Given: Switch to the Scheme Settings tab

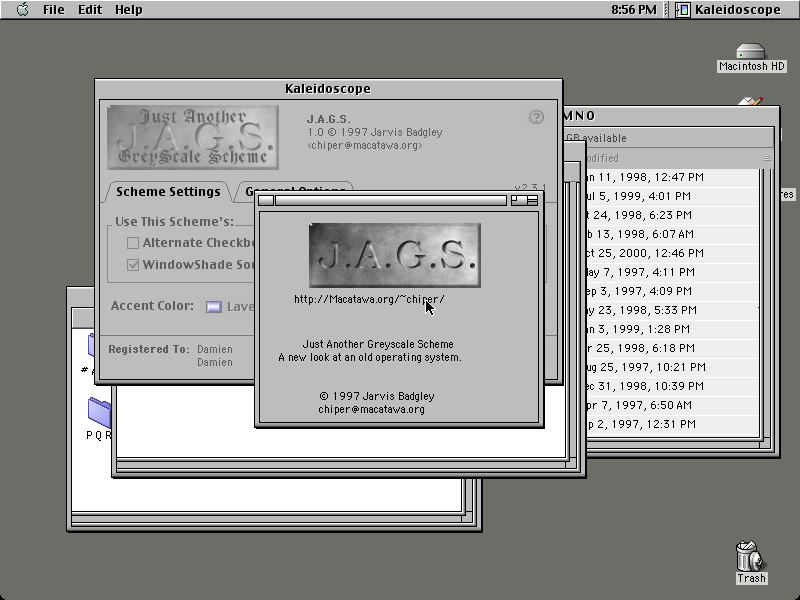Looking at the screenshot, I should pyautogui.click(x=168, y=192).
